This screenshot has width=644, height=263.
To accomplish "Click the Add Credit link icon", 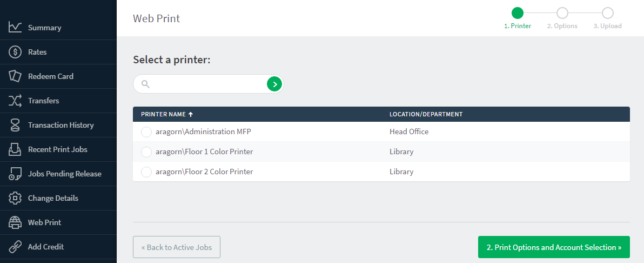I will (x=15, y=247).
